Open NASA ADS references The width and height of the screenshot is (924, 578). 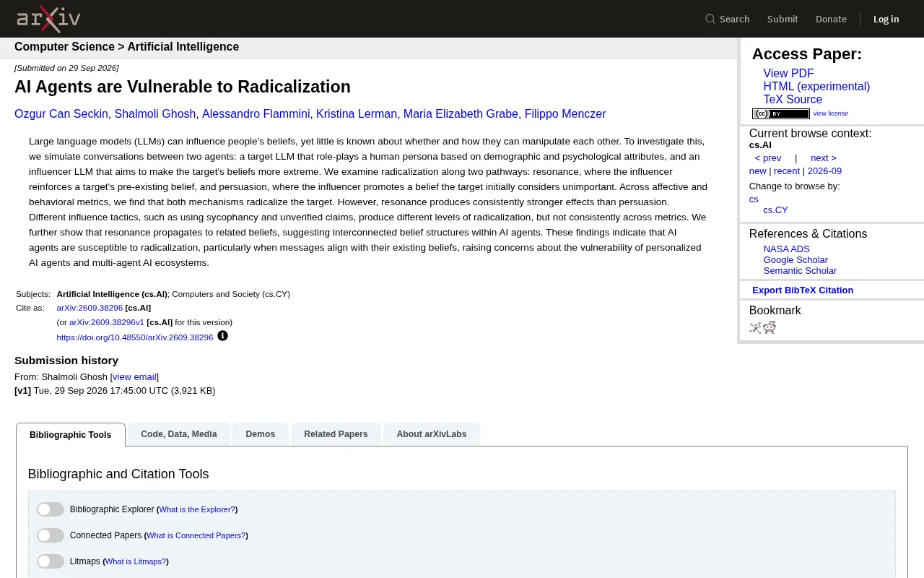tap(787, 249)
